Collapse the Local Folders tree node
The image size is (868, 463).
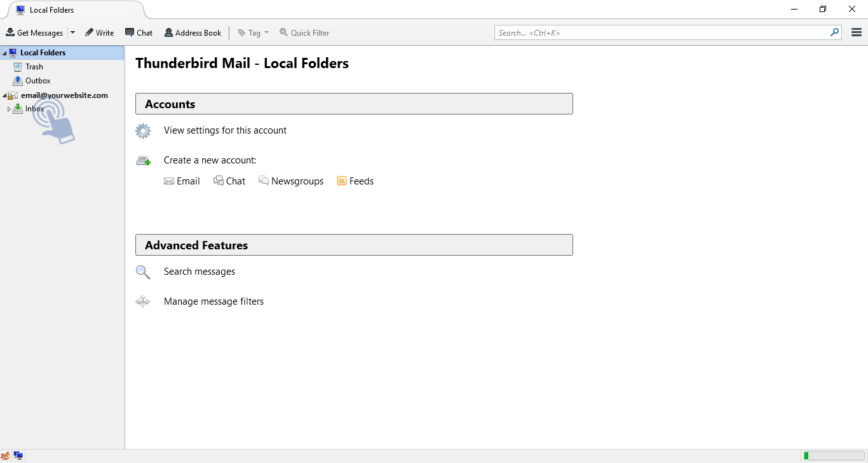pos(4,53)
